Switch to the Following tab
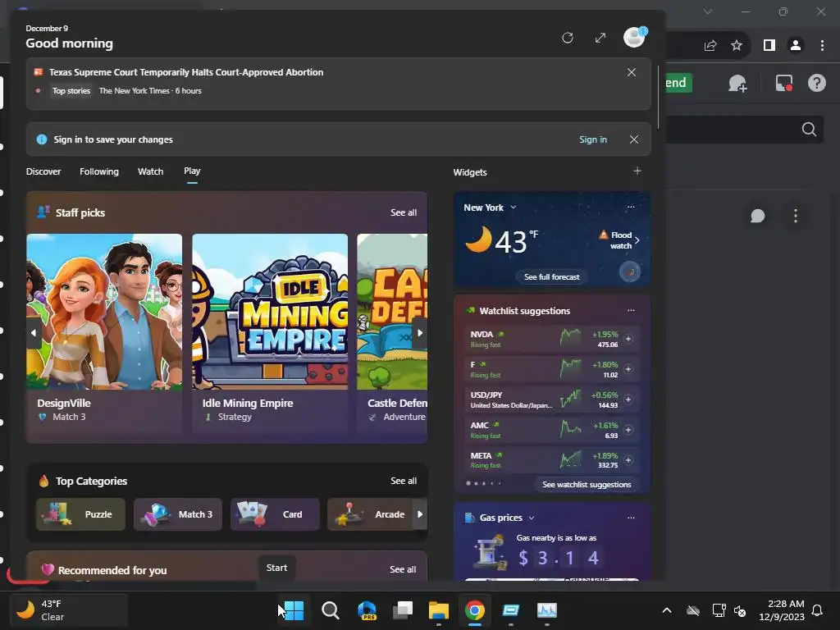The image size is (840, 630). (x=99, y=171)
